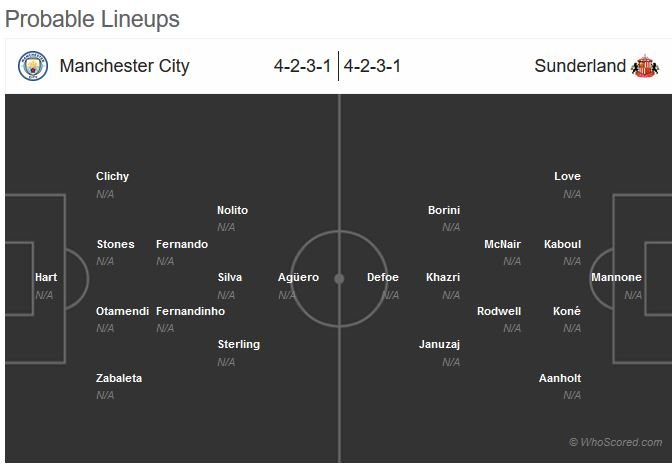Click on Zabaleta at right back

point(119,378)
